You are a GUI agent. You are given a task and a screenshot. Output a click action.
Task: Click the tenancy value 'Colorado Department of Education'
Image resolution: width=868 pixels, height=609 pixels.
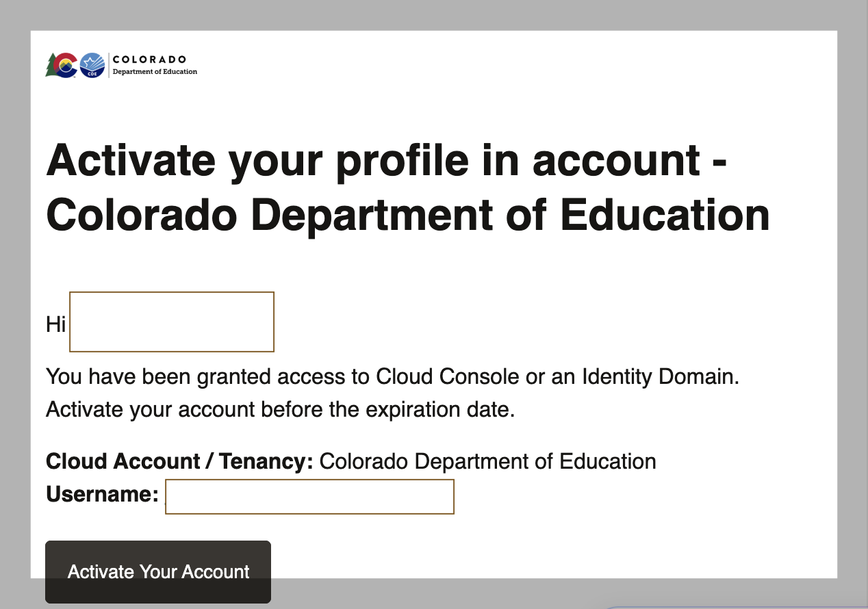click(488, 461)
